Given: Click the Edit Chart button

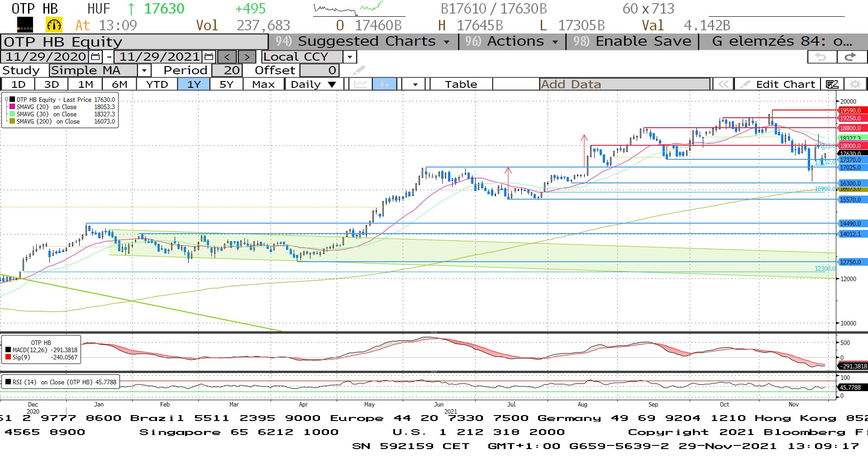Looking at the screenshot, I should pos(778,84).
